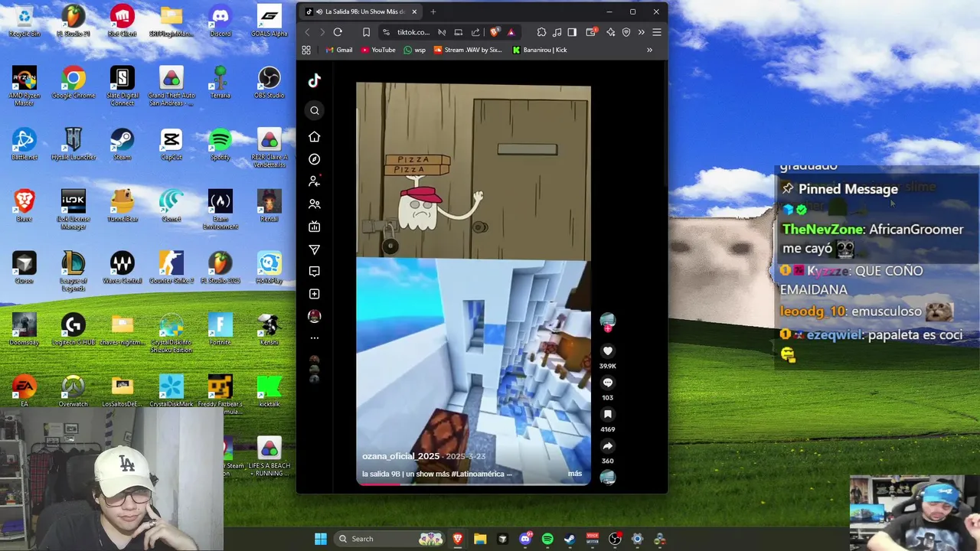The image size is (980, 551).
Task: Follow the creator via avatar plus badge
Action: pyautogui.click(x=608, y=329)
